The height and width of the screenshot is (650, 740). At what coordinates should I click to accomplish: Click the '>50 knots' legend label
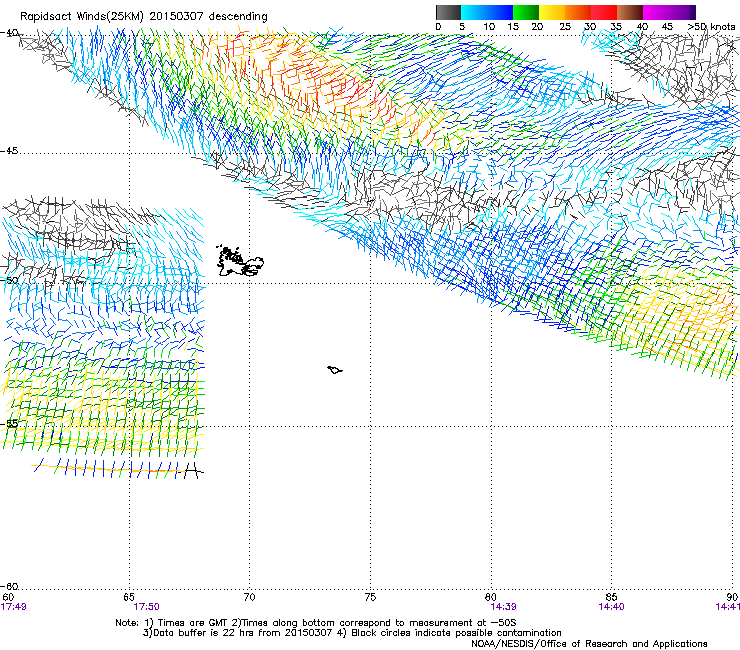711,27
